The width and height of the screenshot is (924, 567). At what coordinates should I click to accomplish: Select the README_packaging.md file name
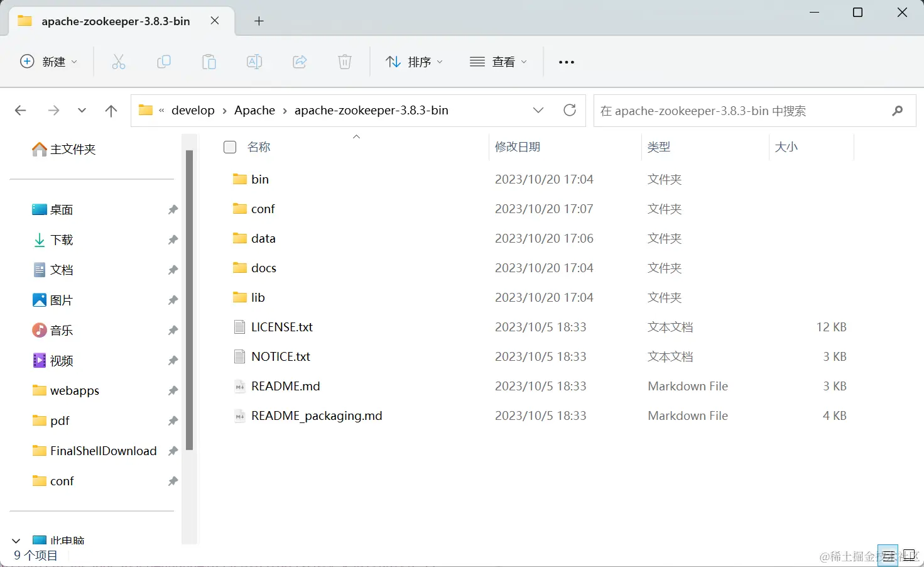point(317,416)
